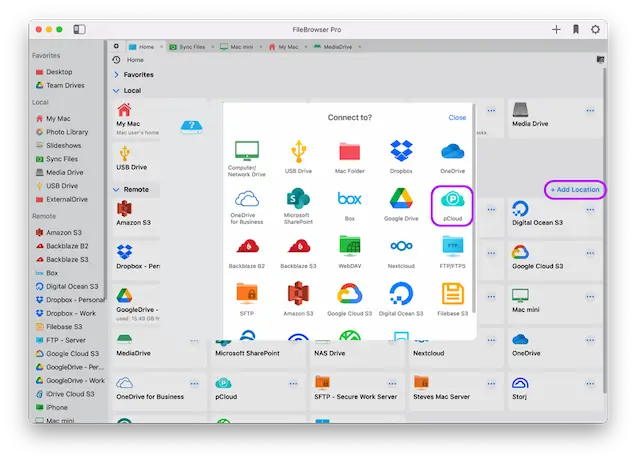Open options menu for OneDrive card
636x461 pixels.
pos(590,340)
